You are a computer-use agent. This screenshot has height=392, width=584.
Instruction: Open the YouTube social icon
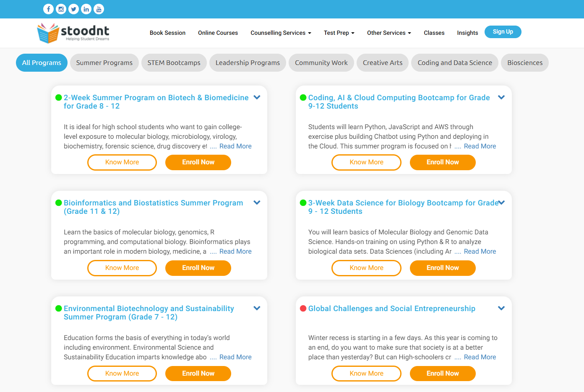(99, 9)
